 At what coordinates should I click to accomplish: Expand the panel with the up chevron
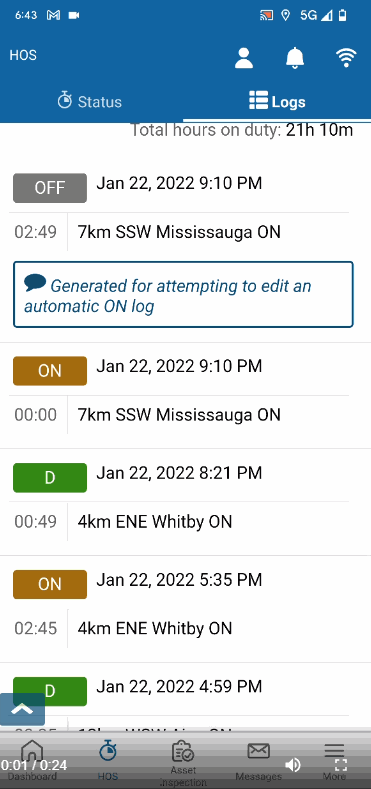pos(22,709)
